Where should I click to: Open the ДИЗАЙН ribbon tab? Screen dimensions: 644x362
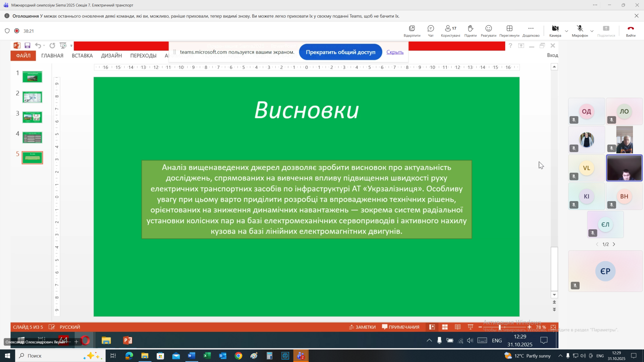click(x=111, y=56)
